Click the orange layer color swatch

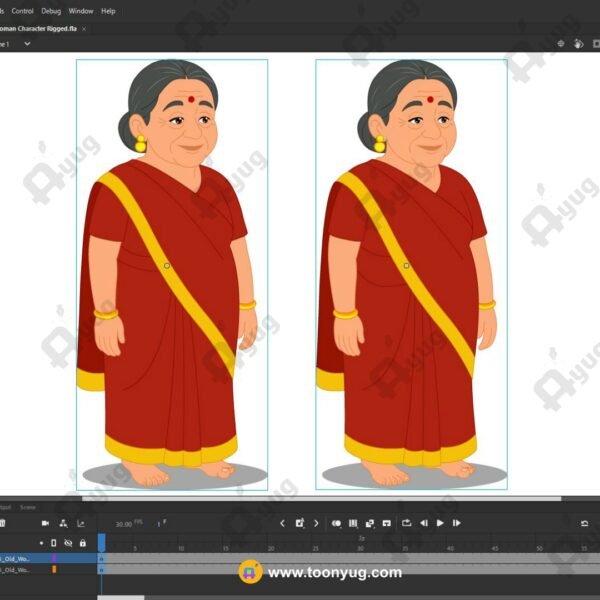click(54, 570)
